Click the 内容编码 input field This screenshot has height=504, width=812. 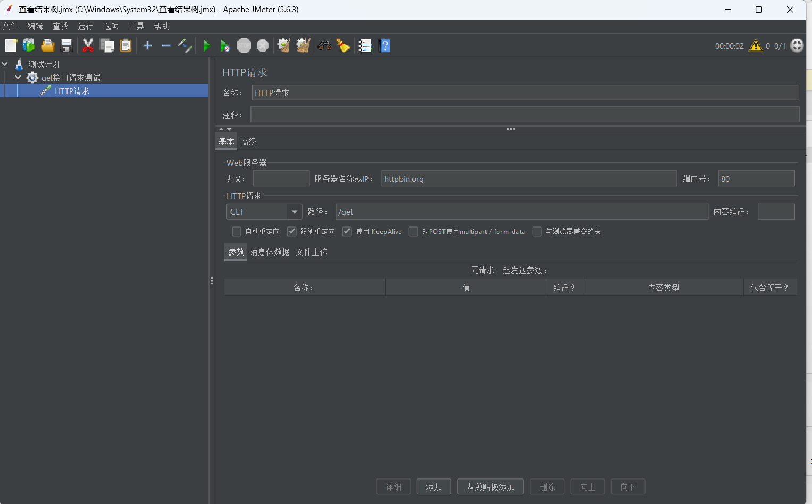(776, 212)
